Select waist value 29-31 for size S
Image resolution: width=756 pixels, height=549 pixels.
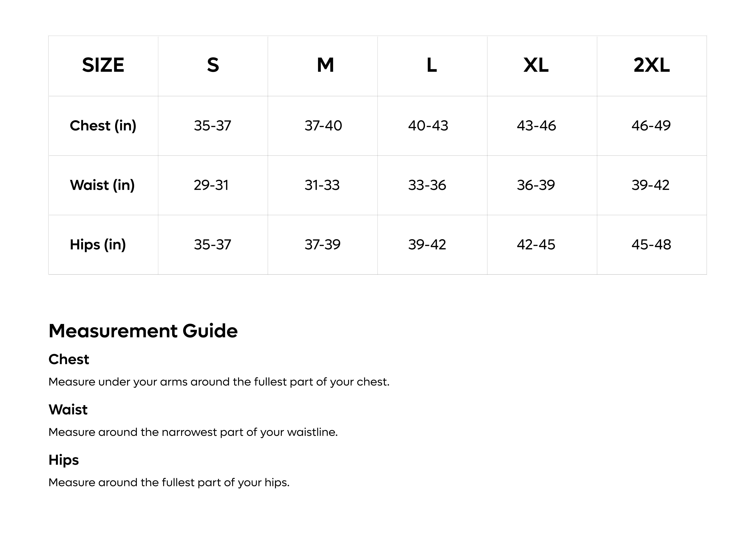pyautogui.click(x=211, y=185)
